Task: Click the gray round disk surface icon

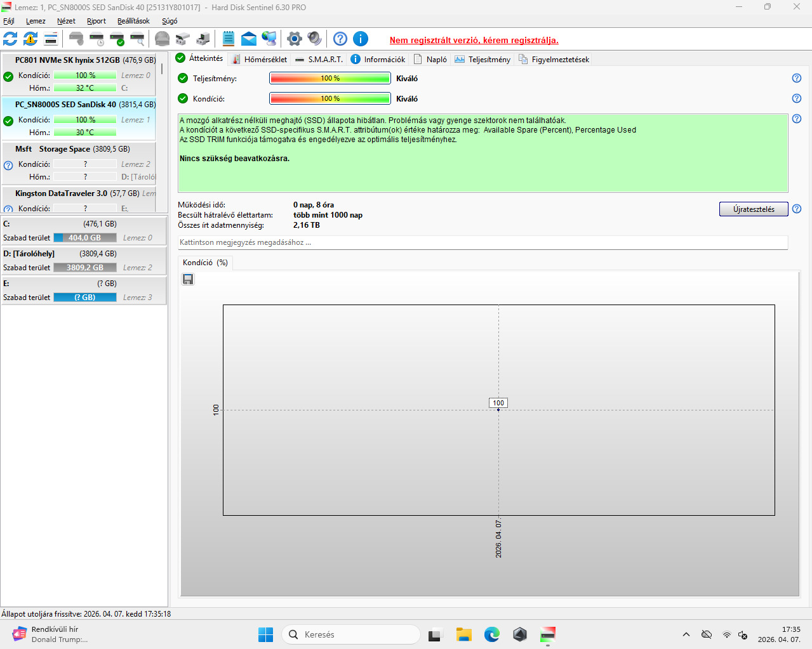Action: [163, 39]
